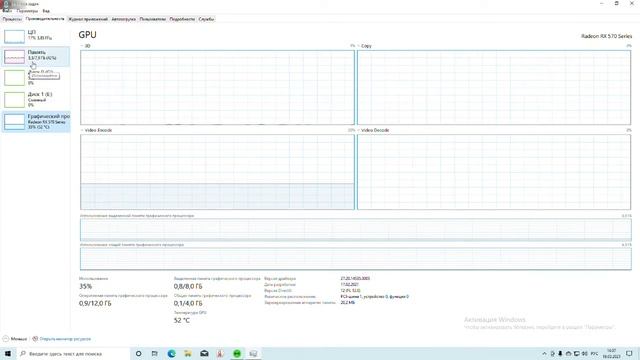
Task: Open the Процессы tab
Action: tap(12, 19)
